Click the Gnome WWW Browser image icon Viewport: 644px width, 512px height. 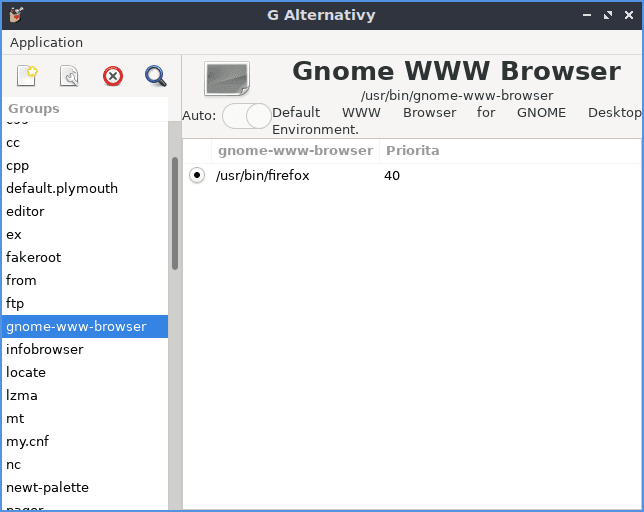[x=227, y=78]
